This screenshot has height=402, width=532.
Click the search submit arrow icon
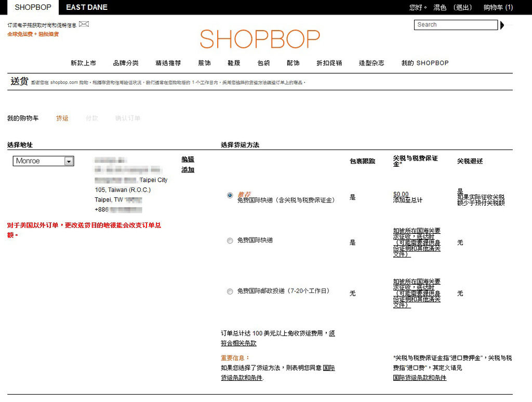(x=502, y=25)
